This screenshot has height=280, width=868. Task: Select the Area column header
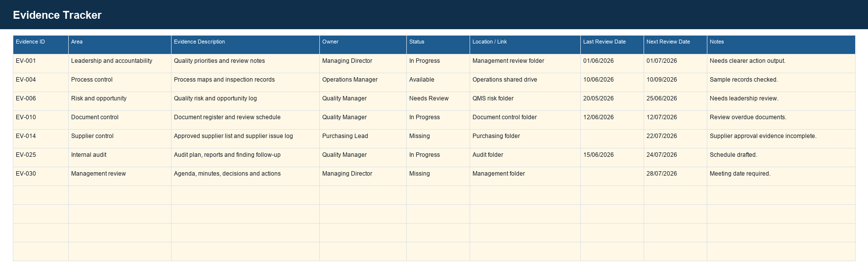120,45
